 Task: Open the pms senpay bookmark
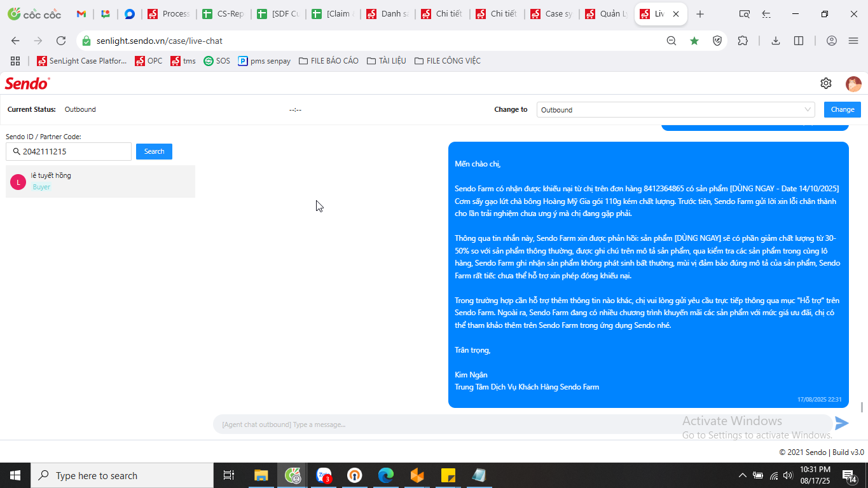point(265,61)
